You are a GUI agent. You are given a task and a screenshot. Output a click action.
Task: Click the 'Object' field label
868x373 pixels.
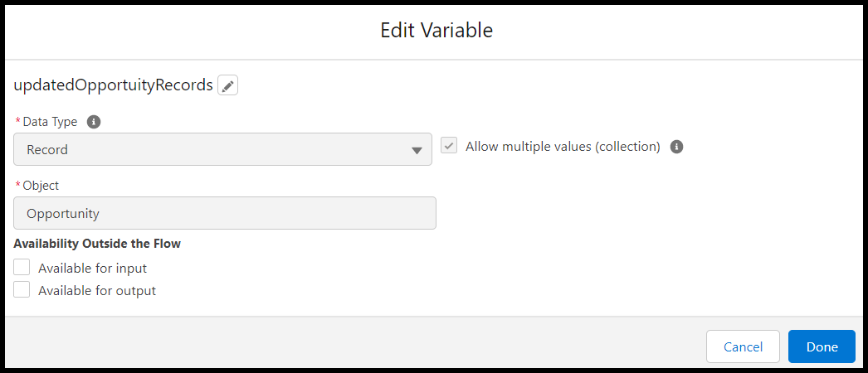(x=41, y=186)
